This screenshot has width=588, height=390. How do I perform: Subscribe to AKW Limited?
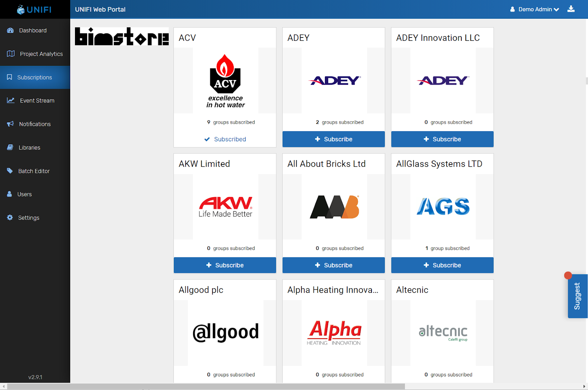coord(225,265)
